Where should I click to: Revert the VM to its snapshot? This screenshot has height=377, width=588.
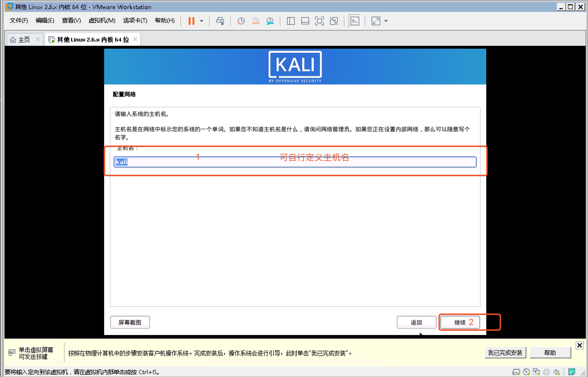point(255,21)
